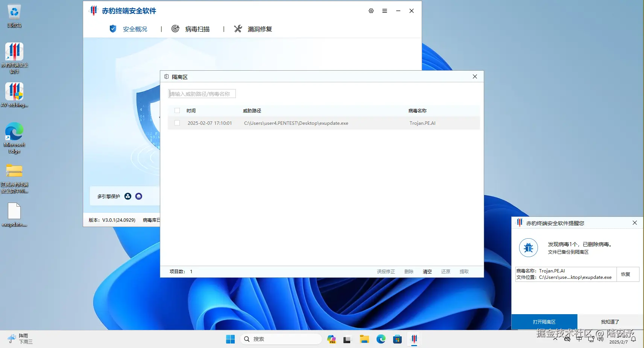Click the 打开隔离区 button in the alert

click(544, 322)
